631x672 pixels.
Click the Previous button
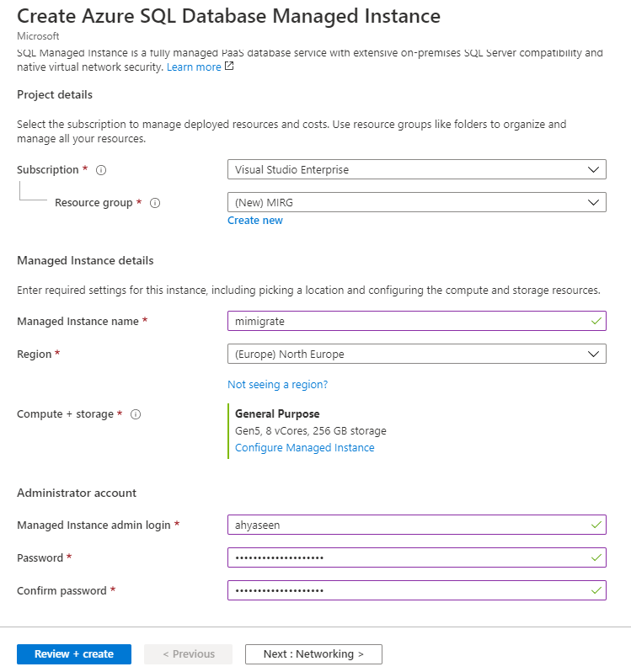189,654
